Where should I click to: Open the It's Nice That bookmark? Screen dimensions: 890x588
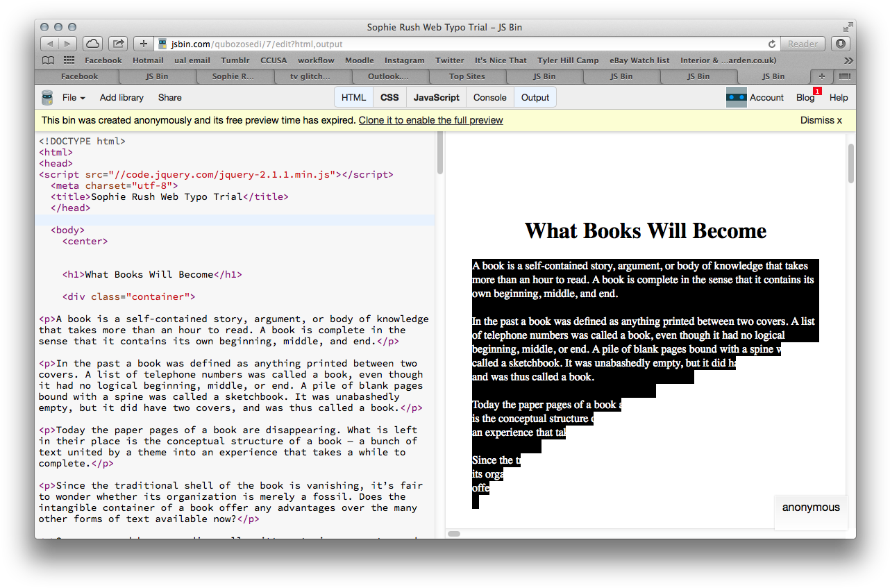click(501, 60)
